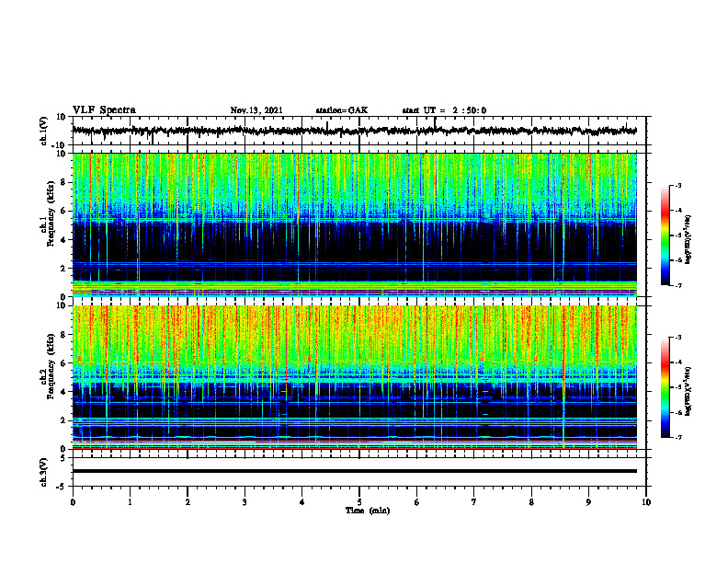Click the "-7" tick on ch.1 color bar
728x563 pixels.
[x=678, y=285]
